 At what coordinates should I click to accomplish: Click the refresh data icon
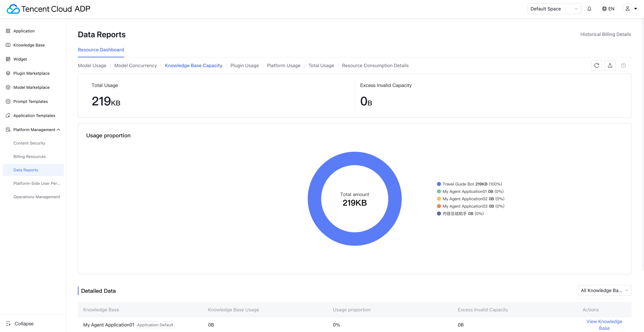(597, 65)
